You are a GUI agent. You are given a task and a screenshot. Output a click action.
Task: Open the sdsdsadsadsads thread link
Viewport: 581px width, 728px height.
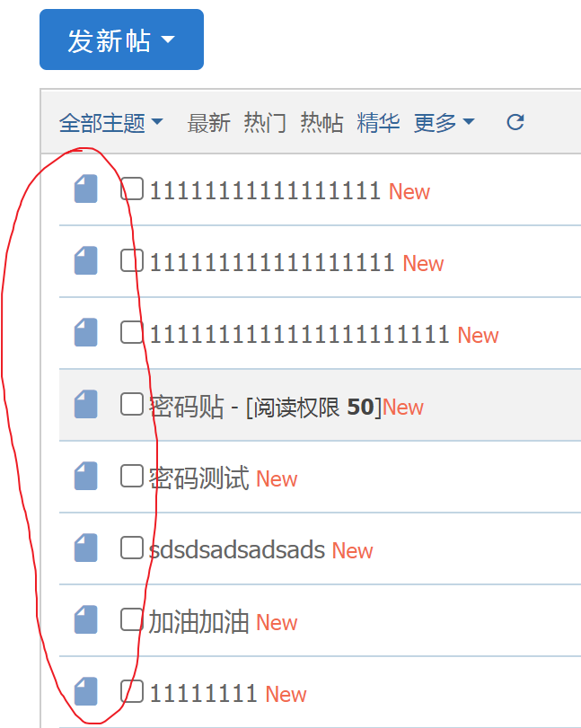click(x=237, y=549)
